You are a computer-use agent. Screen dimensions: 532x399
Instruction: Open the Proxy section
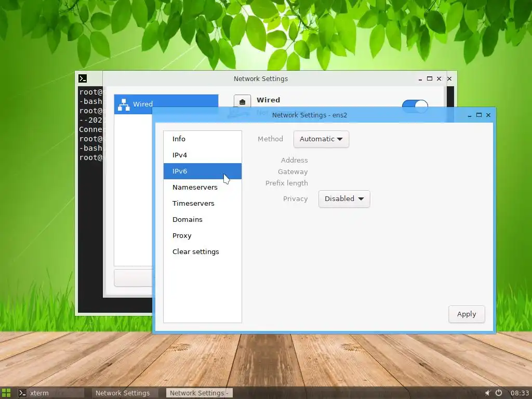click(x=202, y=235)
